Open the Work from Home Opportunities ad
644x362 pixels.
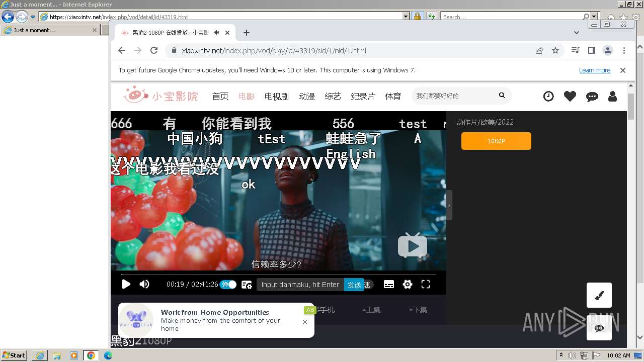click(x=216, y=320)
